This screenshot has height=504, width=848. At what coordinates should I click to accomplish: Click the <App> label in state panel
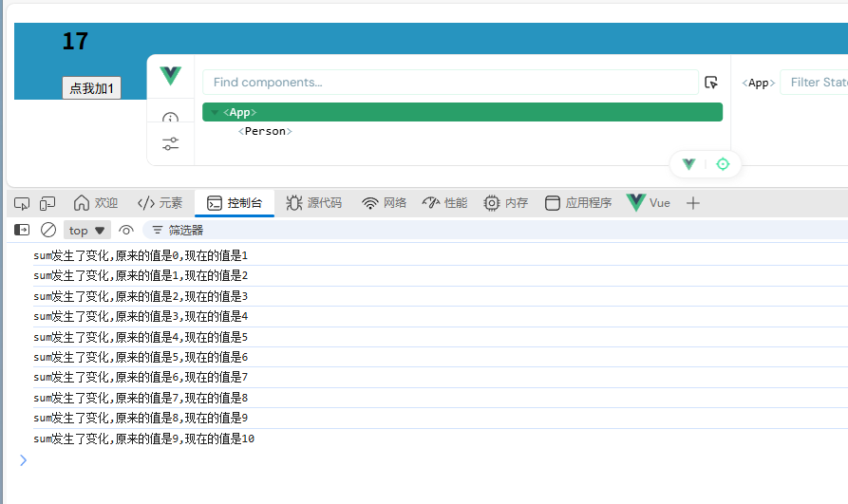click(x=758, y=83)
